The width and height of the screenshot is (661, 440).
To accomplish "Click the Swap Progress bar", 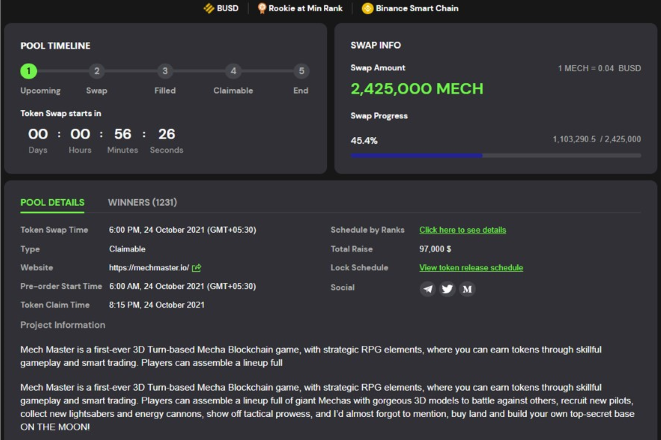I will (496, 156).
